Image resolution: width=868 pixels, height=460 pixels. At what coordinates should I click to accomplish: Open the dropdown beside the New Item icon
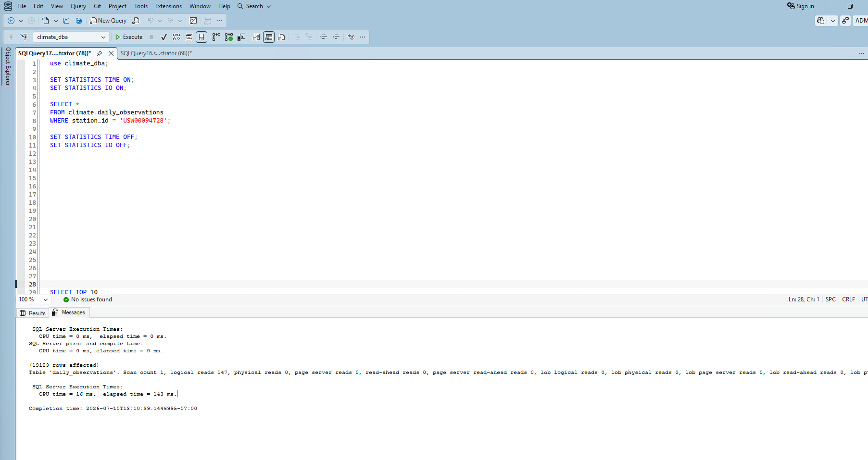click(x=56, y=21)
